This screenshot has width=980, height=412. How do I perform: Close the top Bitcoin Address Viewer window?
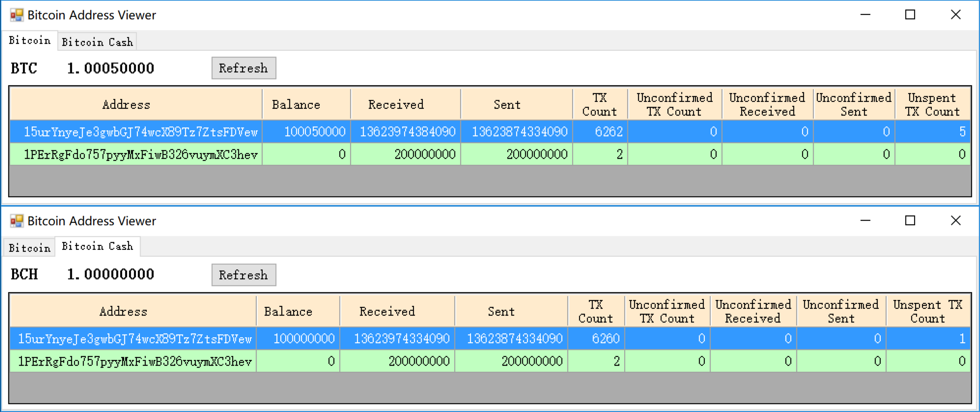tap(956, 15)
